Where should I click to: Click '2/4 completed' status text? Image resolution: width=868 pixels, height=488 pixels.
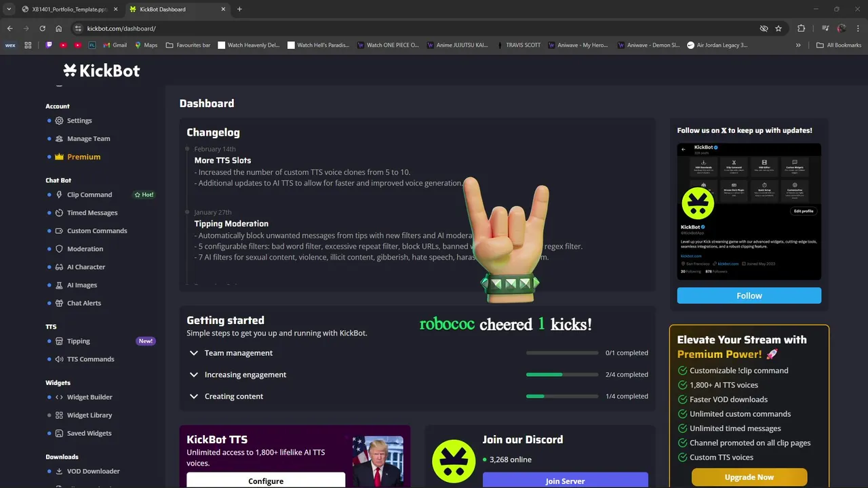627,375
